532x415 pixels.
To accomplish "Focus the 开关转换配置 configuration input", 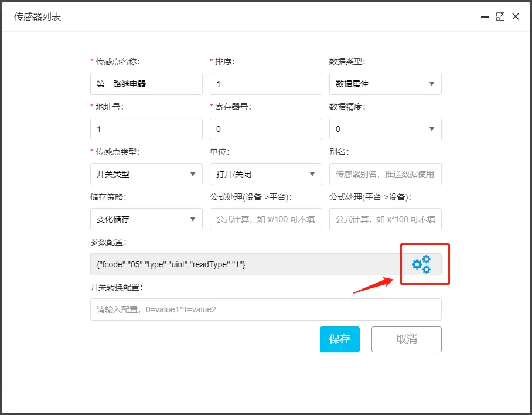I will point(265,309).
